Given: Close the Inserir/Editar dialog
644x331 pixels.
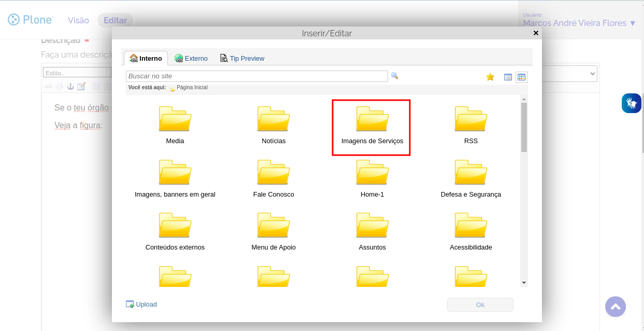Looking at the screenshot, I should coord(536,33).
